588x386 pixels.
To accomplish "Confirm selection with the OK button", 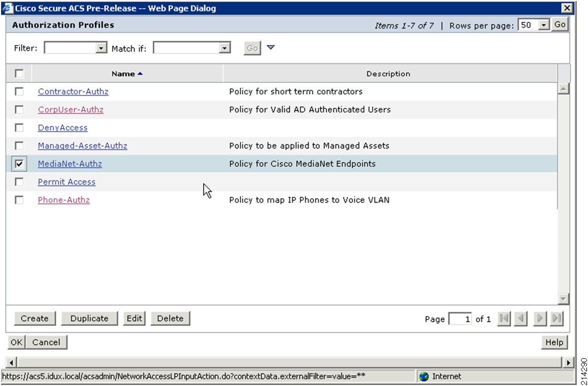I will coord(16,342).
